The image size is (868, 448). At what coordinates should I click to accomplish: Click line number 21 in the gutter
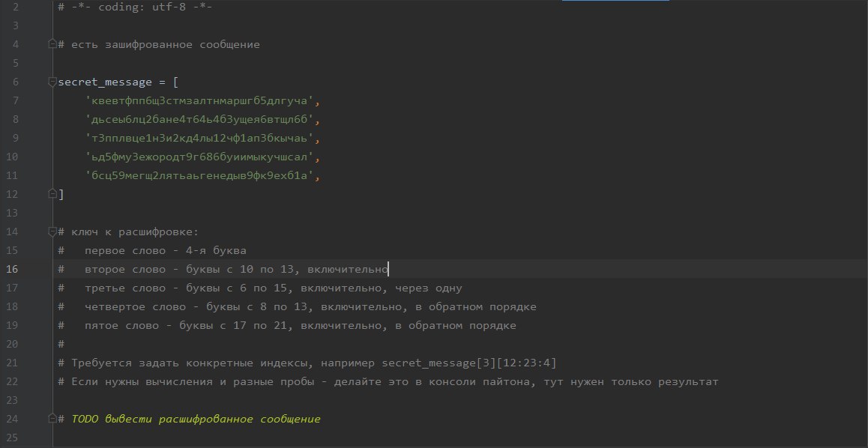(12, 363)
